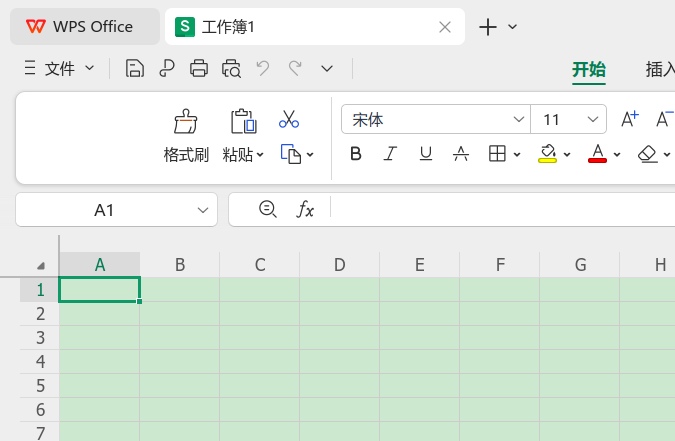Image resolution: width=675 pixels, height=441 pixels.
Task: Click the insert function fx icon
Action: point(305,209)
